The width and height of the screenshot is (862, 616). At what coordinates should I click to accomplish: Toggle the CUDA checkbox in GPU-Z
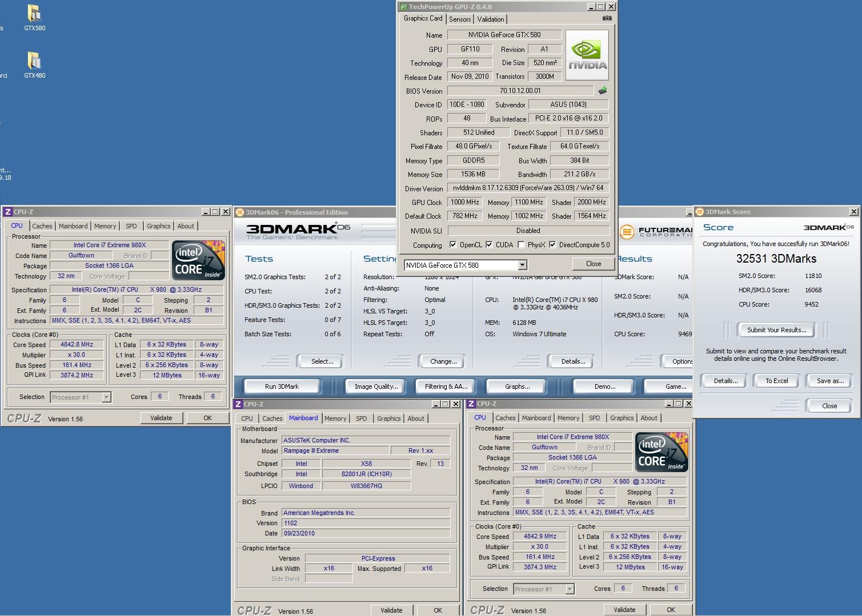click(489, 245)
